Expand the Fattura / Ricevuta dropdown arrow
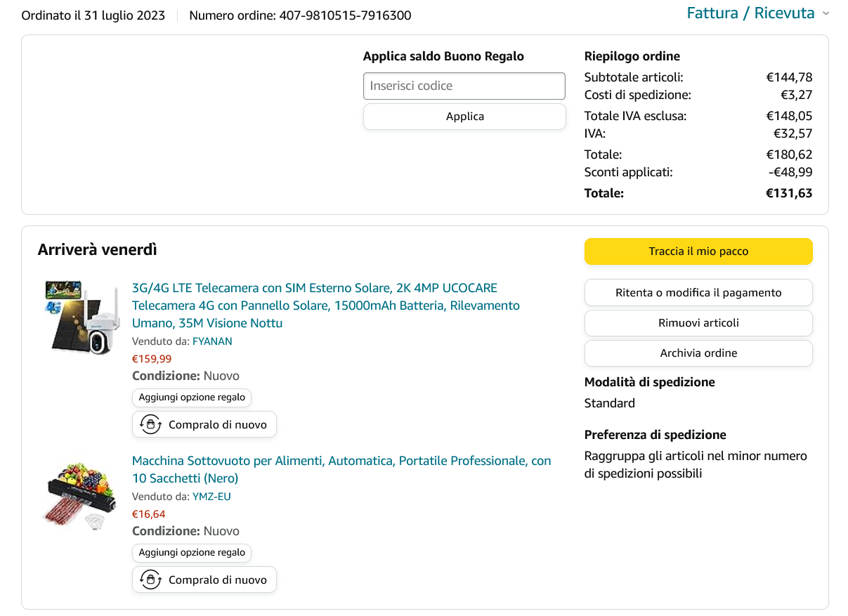 pyautogui.click(x=826, y=13)
